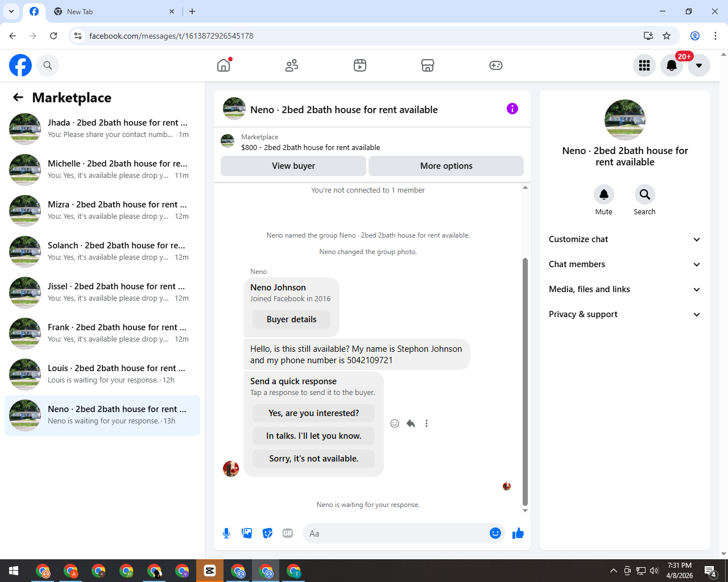This screenshot has height=582, width=728.
Task: Open the Video (Reels) icon
Action: pos(360,65)
